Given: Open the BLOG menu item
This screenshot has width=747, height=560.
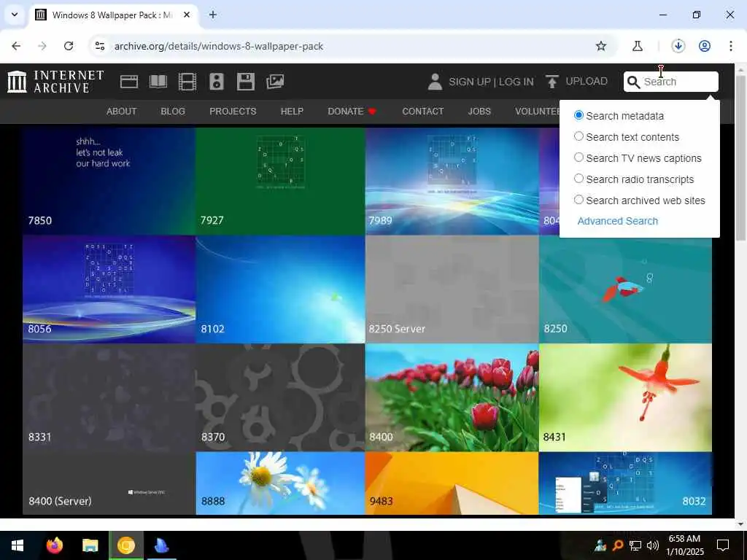Looking at the screenshot, I should tap(172, 112).
